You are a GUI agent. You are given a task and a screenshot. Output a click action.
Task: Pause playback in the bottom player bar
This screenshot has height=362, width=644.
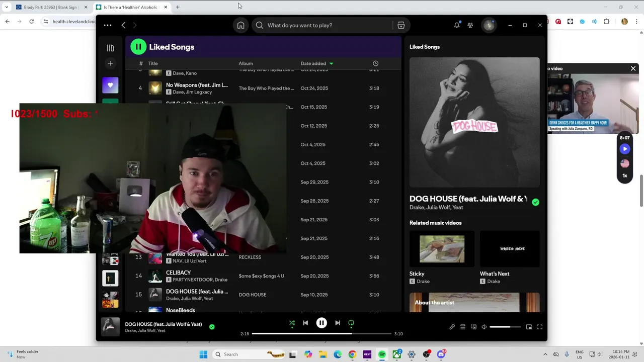click(321, 323)
